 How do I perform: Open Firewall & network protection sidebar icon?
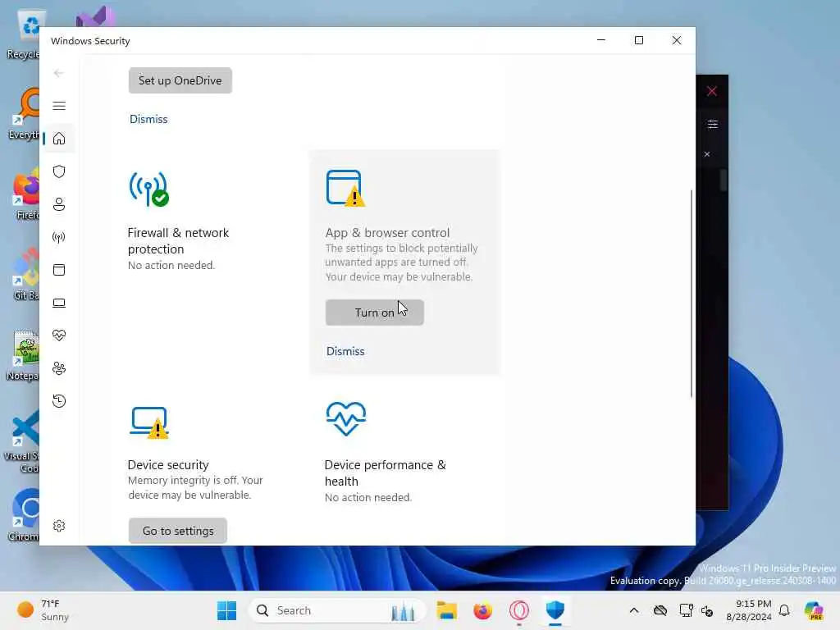tap(59, 237)
